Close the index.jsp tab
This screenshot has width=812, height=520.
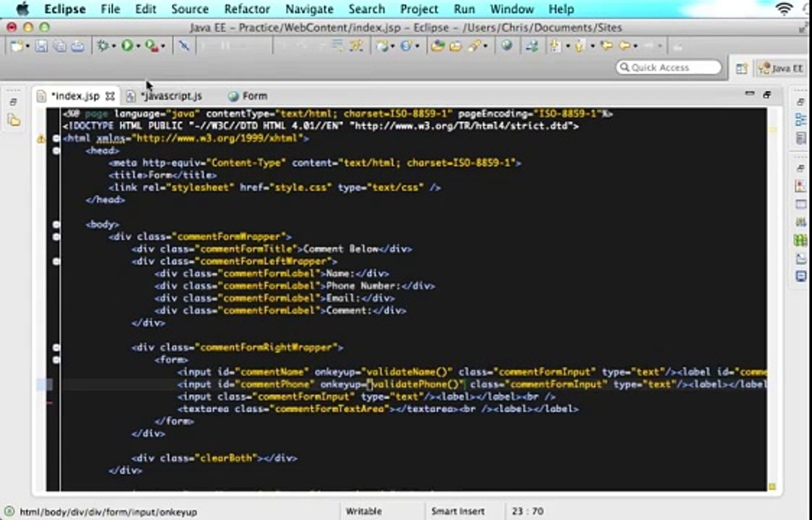point(110,96)
